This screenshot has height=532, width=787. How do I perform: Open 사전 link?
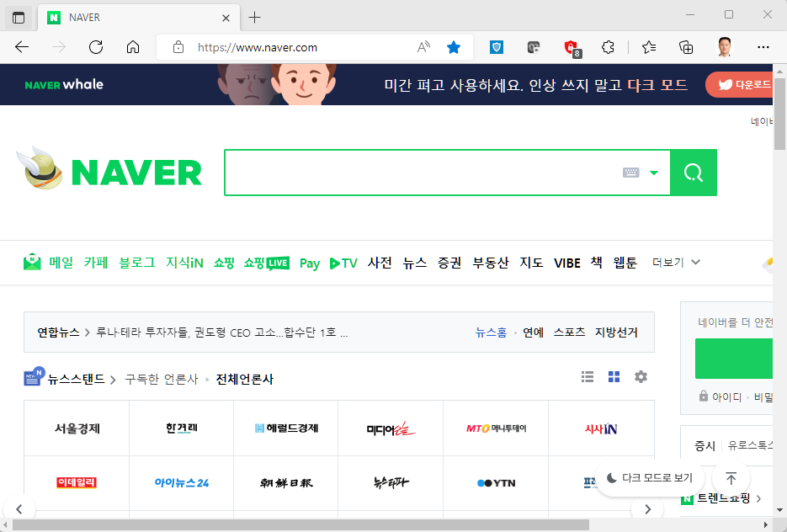[x=380, y=263]
